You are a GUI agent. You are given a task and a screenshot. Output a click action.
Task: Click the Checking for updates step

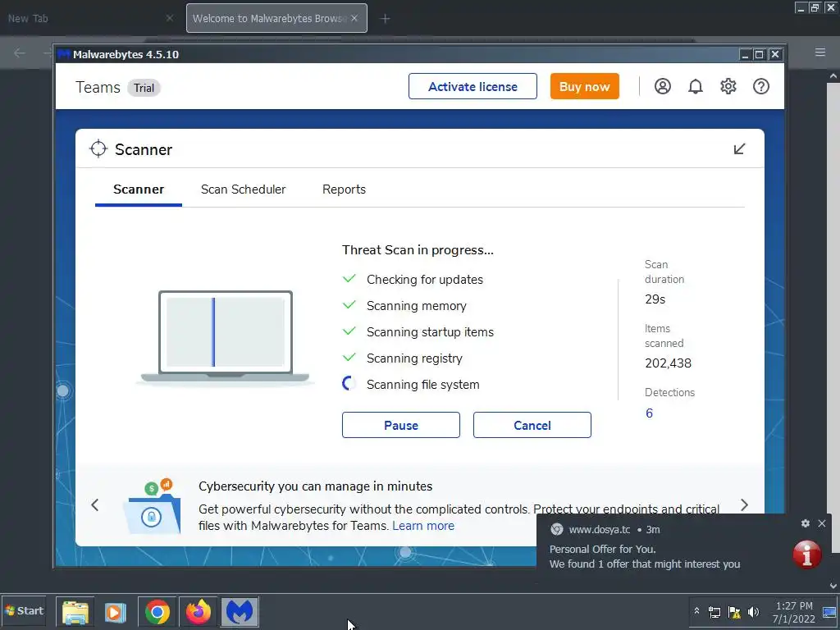tap(424, 279)
